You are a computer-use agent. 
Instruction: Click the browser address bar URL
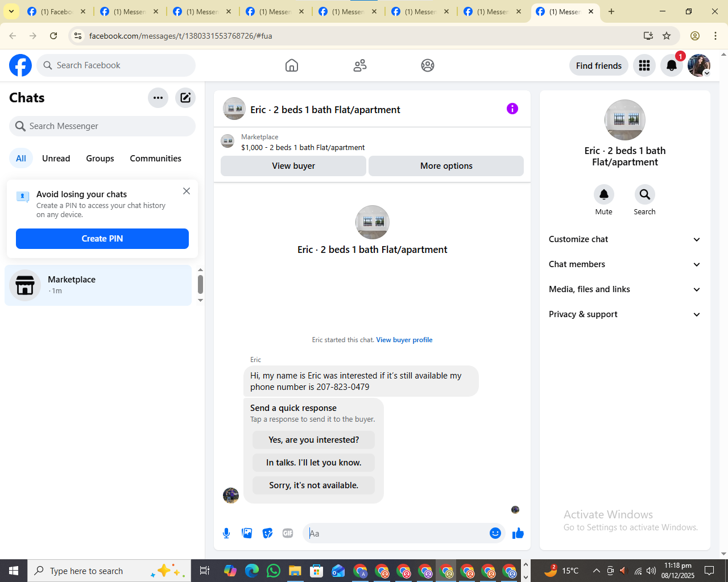181,36
